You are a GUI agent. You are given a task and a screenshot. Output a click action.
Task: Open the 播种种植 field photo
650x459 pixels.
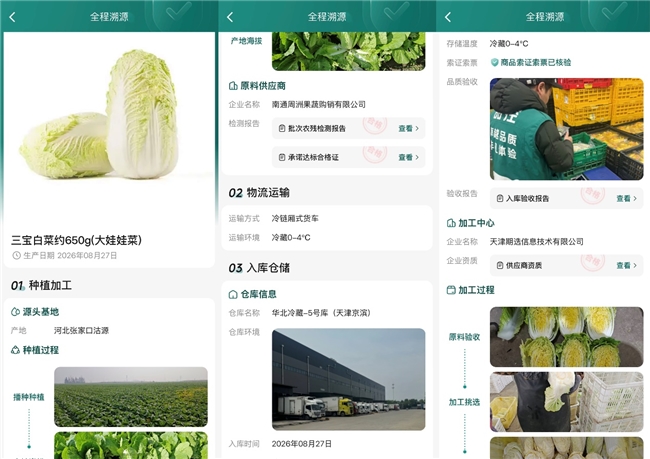click(x=131, y=397)
